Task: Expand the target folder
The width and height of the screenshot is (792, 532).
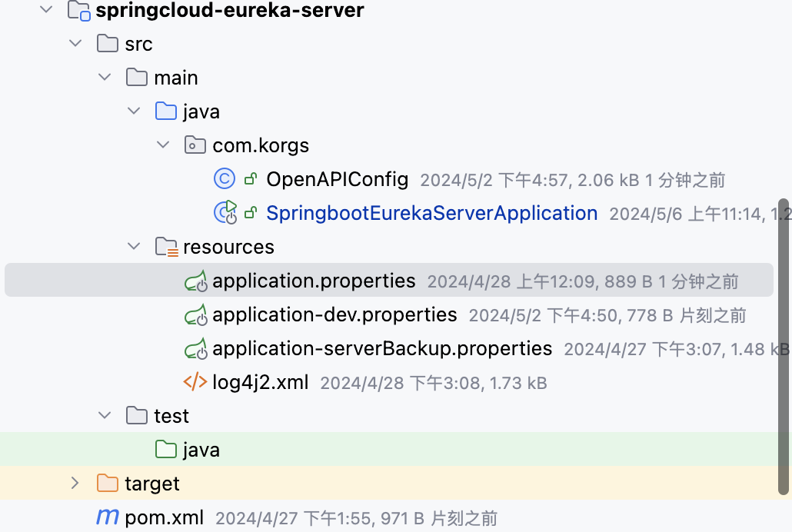Action: (75, 483)
